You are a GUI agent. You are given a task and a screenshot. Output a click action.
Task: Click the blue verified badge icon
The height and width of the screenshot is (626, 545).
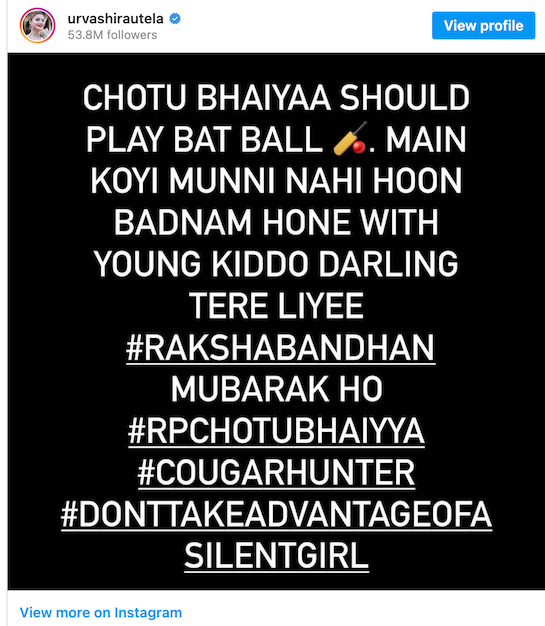pyautogui.click(x=175, y=18)
